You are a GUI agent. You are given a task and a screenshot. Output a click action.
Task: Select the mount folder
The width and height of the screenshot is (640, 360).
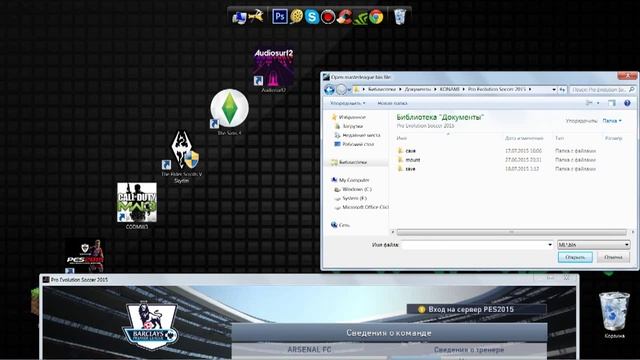[413, 160]
